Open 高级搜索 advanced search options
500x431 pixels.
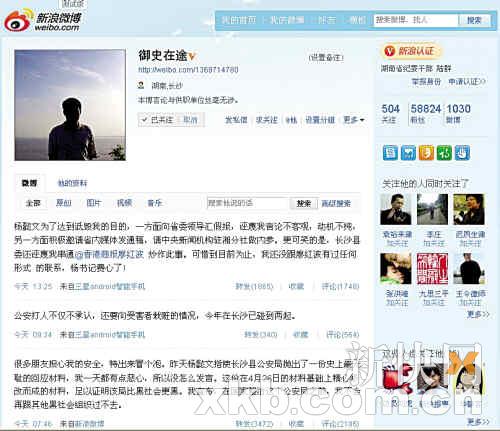pyautogui.click(x=336, y=203)
